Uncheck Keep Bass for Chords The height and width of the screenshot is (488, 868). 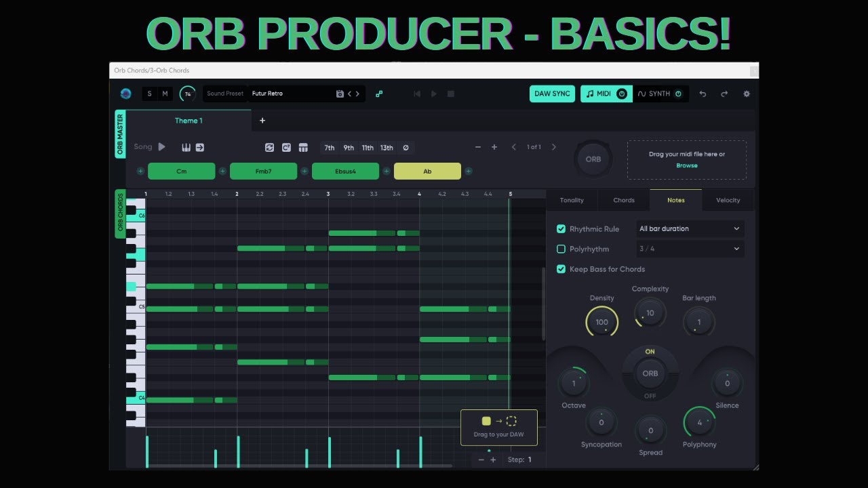point(561,269)
